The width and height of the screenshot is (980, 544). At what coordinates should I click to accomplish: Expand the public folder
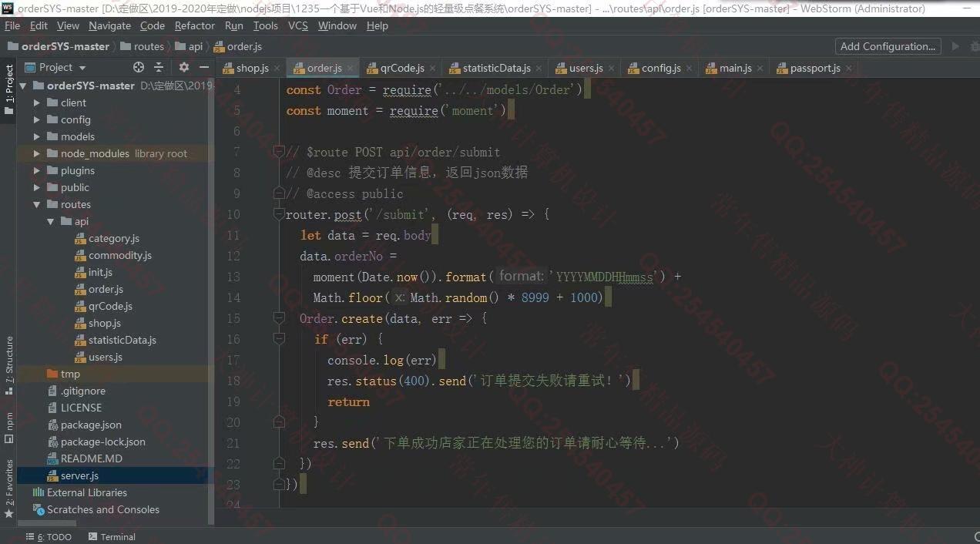click(36, 187)
